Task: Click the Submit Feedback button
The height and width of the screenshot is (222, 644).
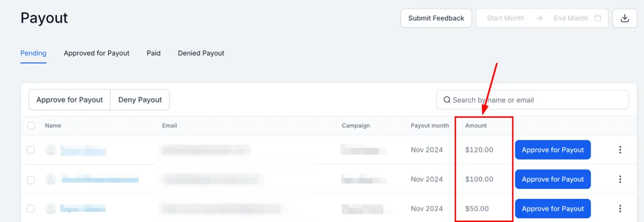Action: pyautogui.click(x=436, y=18)
